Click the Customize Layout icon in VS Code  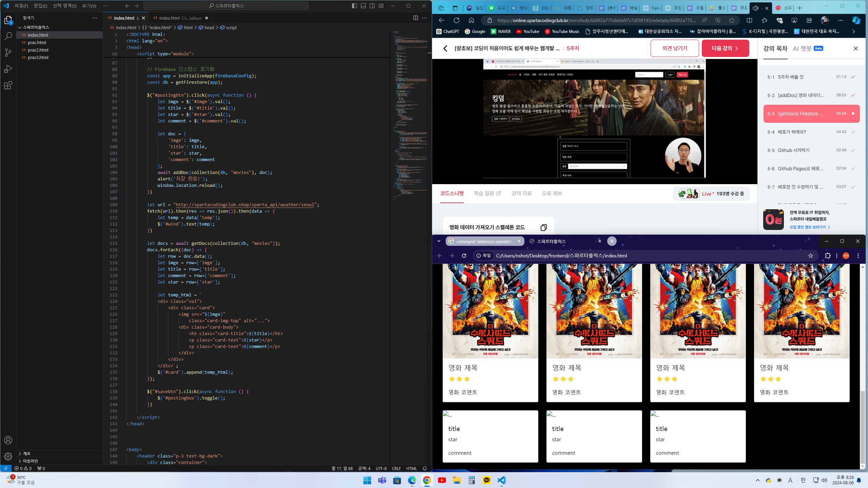pyautogui.click(x=381, y=6)
